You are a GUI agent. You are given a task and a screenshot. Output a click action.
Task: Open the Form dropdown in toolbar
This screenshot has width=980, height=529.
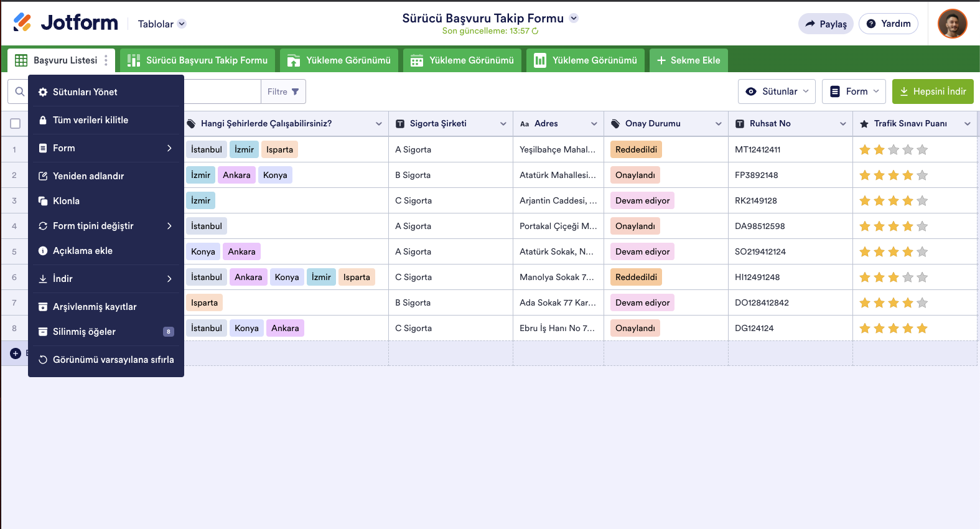click(854, 91)
